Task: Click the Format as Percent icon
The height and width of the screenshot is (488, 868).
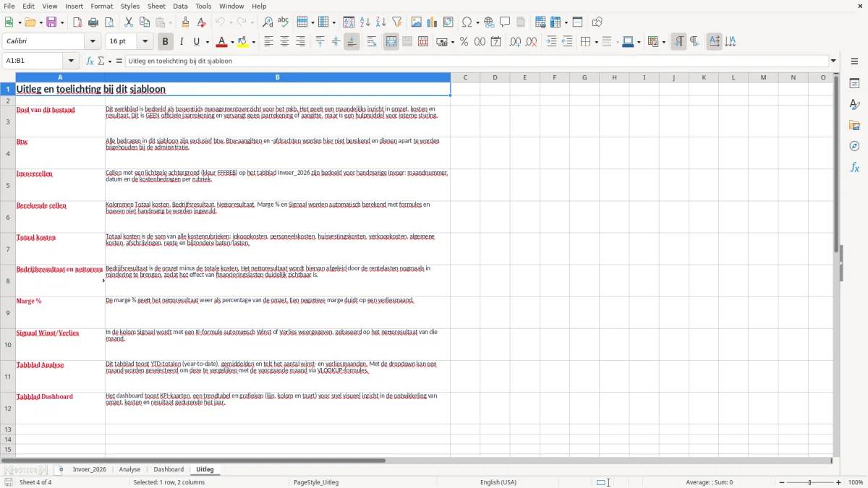Action: (x=464, y=42)
